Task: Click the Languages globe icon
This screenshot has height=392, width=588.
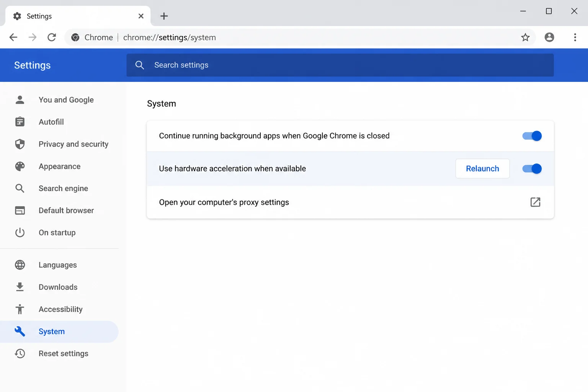Action: click(x=20, y=265)
